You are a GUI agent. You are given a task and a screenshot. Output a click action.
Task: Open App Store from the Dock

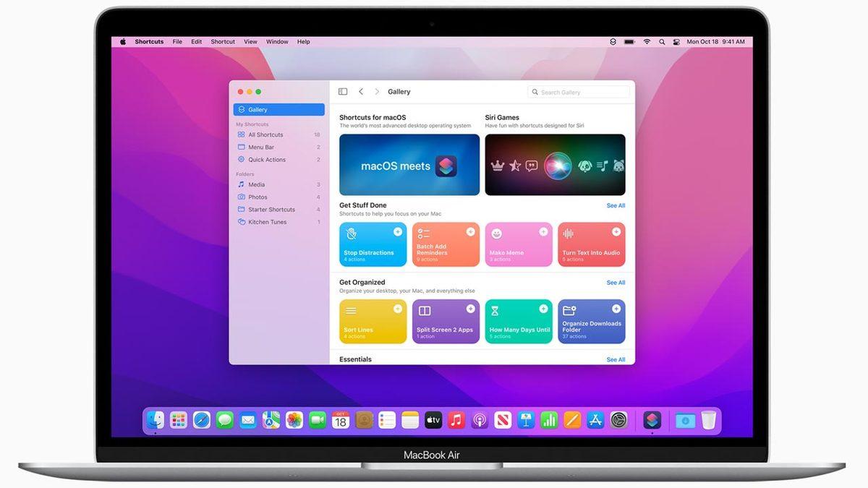(x=595, y=419)
